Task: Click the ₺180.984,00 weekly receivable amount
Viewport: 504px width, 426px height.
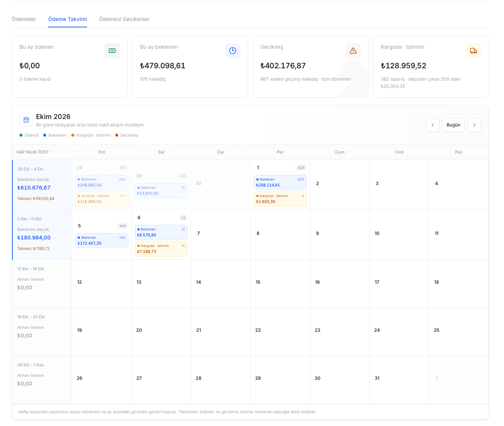Action: click(x=34, y=238)
